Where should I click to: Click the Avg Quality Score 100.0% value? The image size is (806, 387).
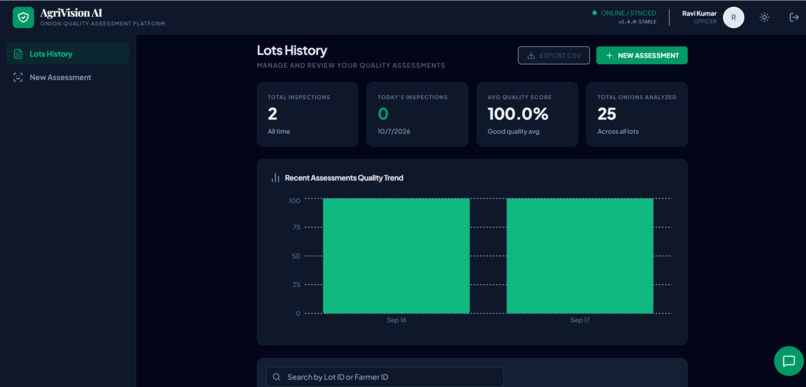pos(518,114)
